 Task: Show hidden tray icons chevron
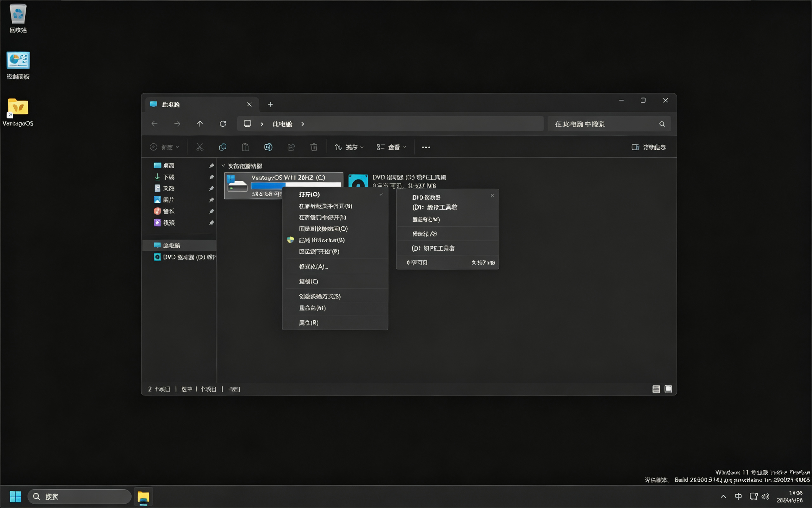tap(723, 496)
